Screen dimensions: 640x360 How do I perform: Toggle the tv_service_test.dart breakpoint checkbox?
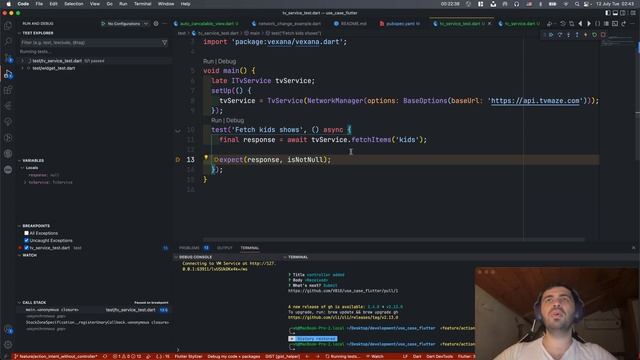pos(27,248)
